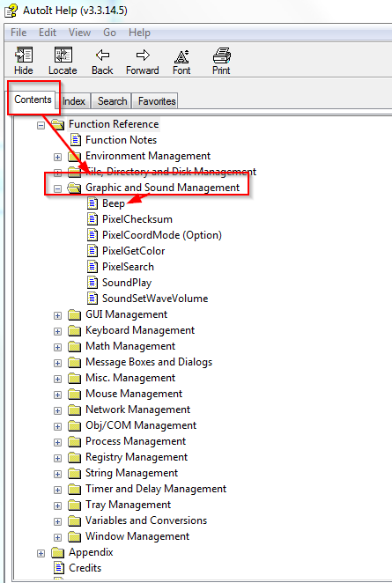The image size is (392, 583).
Task: Click the Appendix folder icon
Action: coord(57,552)
